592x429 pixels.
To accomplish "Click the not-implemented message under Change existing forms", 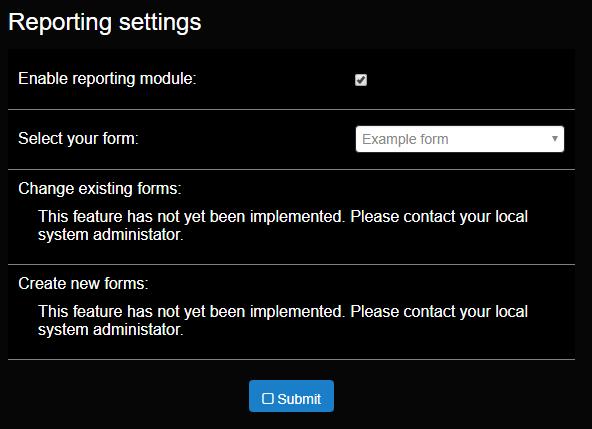I will tap(283, 225).
